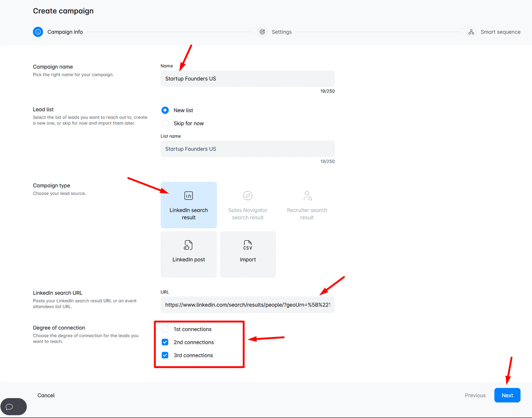Screen dimensions: 532x418
Task: Click the Create campaign heading
Action: (63, 11)
